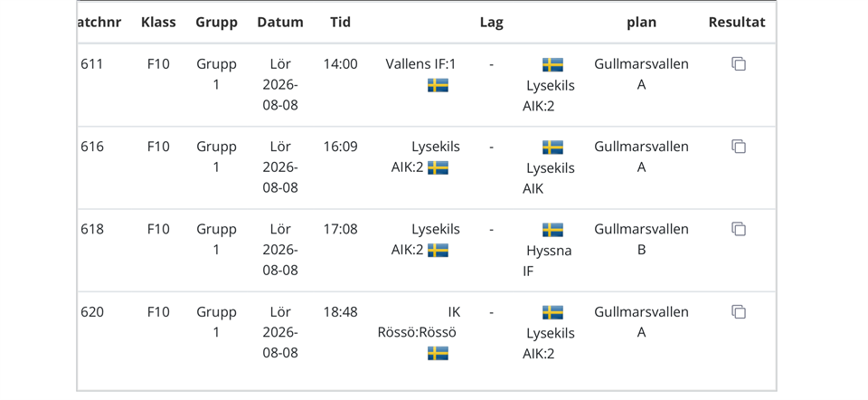Viewport: 868px width, 400px height.
Task: Click flag above Lysekils AIK in match 616
Action: click(x=552, y=148)
